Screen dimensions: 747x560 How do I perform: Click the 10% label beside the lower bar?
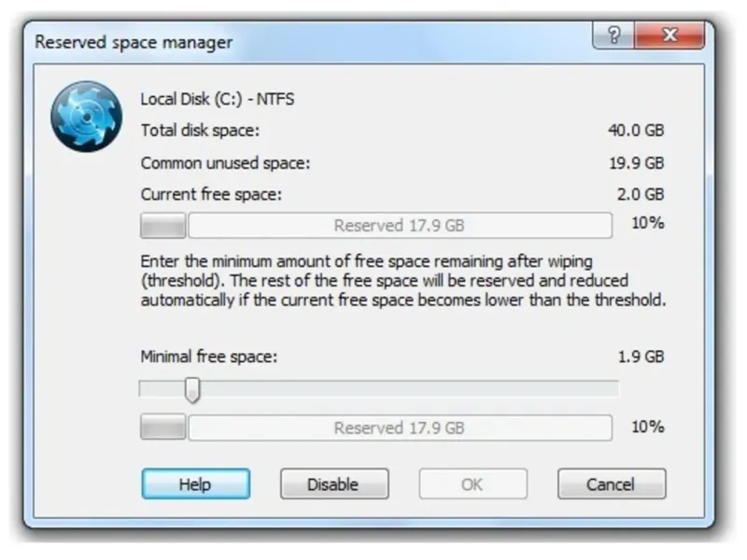point(647,427)
